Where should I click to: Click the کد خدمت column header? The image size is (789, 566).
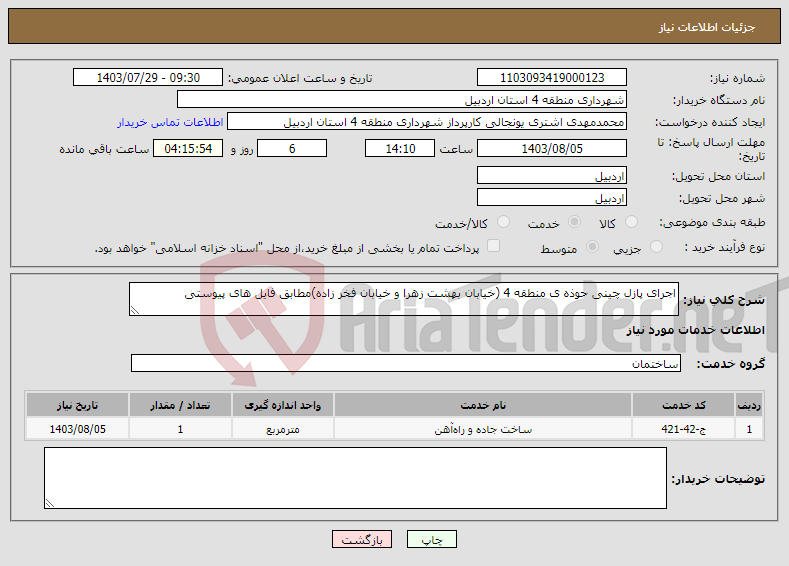pos(683,405)
